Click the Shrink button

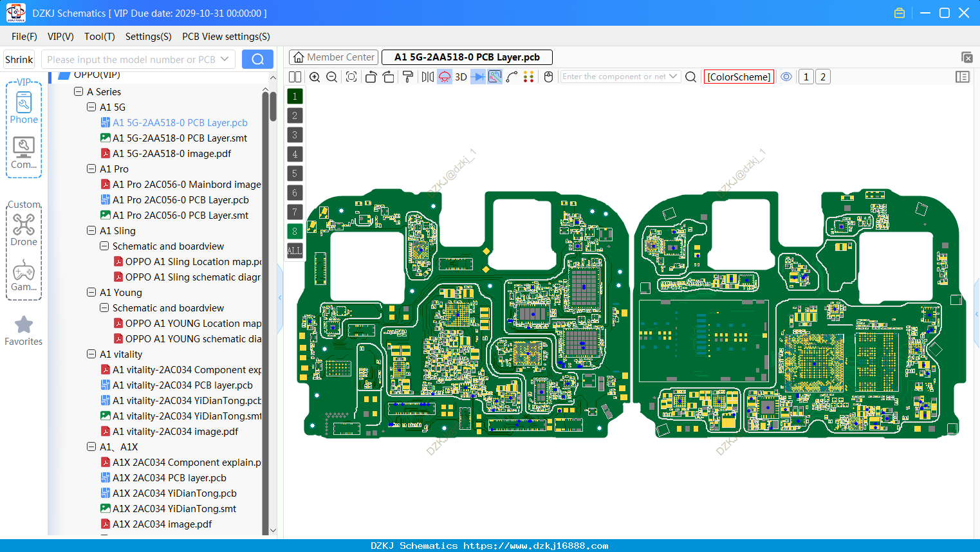click(19, 60)
